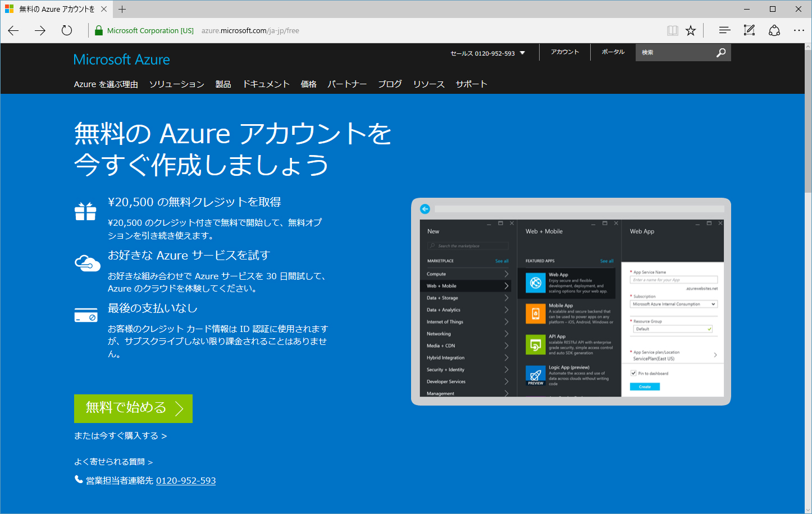812x514 pixels.
Task: Open the ソリューション menu
Action: 176,84
